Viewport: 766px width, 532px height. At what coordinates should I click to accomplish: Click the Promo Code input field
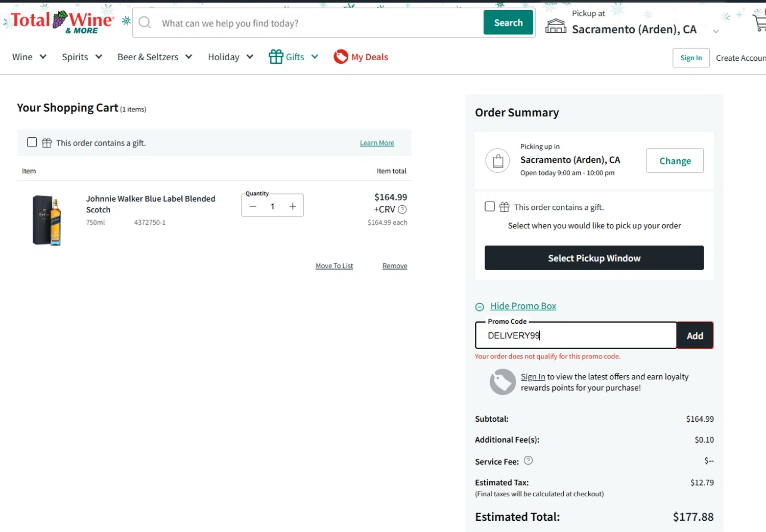coord(576,335)
